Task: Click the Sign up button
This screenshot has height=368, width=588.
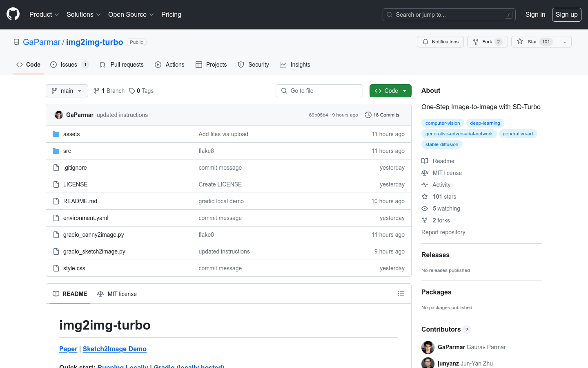Action: coord(567,14)
